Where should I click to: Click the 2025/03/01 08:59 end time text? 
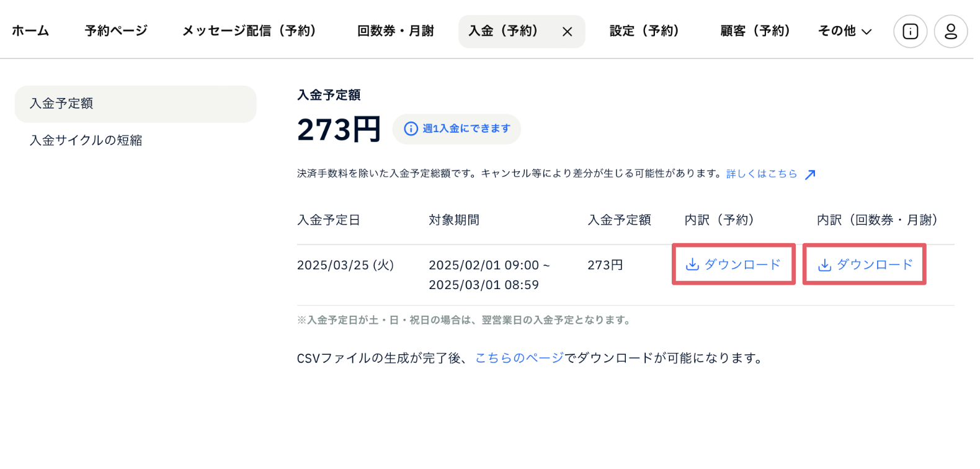pyautogui.click(x=484, y=285)
